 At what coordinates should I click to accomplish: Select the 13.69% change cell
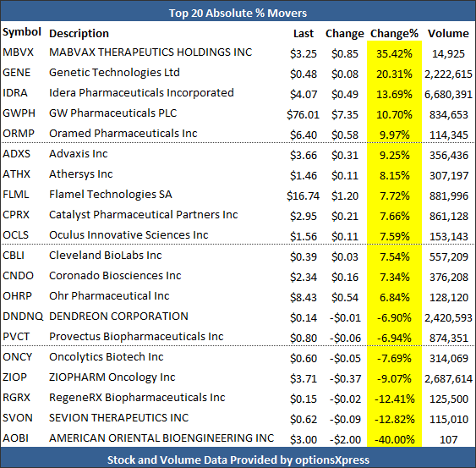(394, 95)
